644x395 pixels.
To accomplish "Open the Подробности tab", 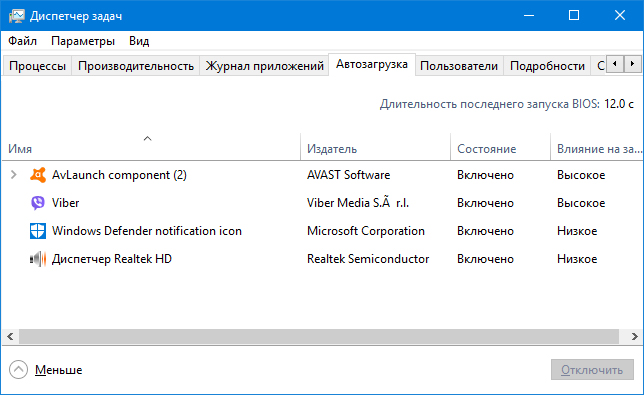I will click(x=547, y=66).
